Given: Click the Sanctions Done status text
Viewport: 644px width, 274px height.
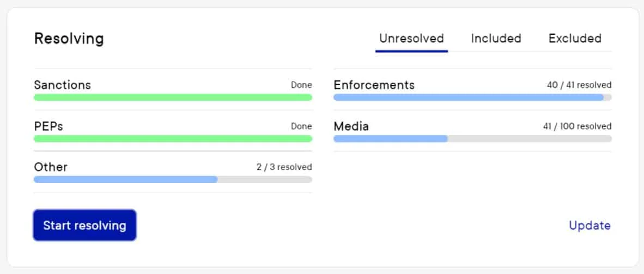Looking at the screenshot, I should [301, 85].
